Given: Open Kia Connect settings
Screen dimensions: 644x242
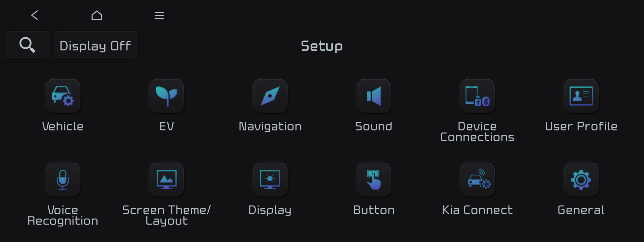Looking at the screenshot, I should 477,179.
